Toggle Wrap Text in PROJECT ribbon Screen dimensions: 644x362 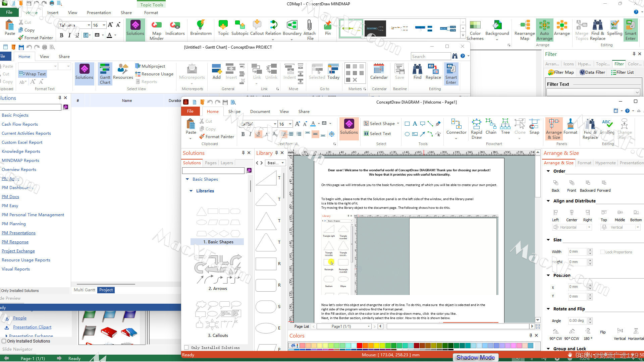pos(33,74)
